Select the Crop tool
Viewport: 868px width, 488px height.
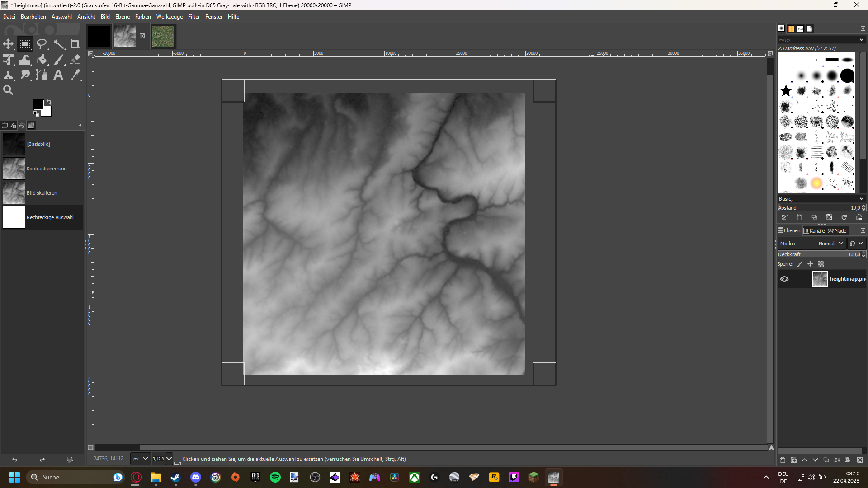click(75, 44)
